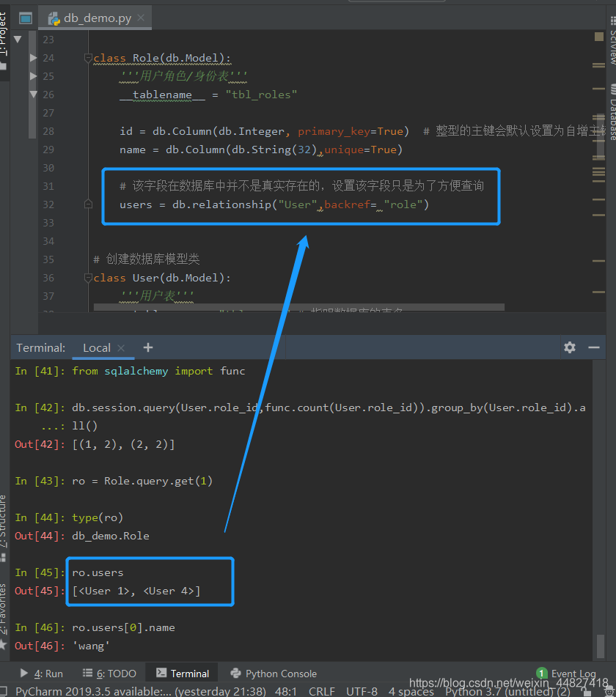Click line number 32 in the gutter
This screenshot has height=697, width=616.
pos(48,204)
